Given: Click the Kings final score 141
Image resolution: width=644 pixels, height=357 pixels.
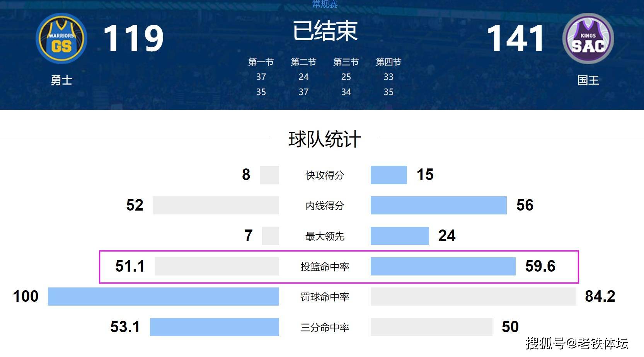Looking at the screenshot, I should [515, 38].
